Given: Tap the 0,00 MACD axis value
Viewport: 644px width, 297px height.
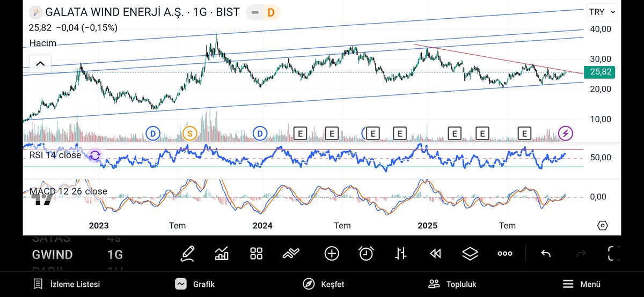Looking at the screenshot, I should [598, 197].
